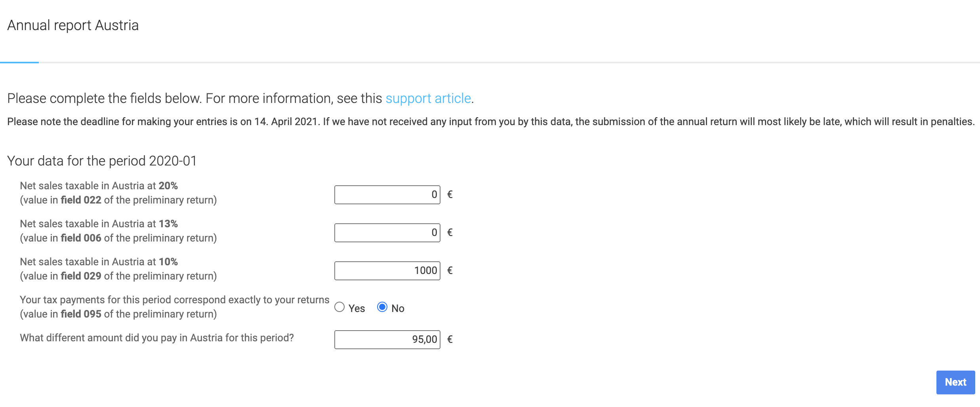This screenshot has height=407, width=980.
Task: Click the blue progress bar segment
Action: [x=19, y=62]
